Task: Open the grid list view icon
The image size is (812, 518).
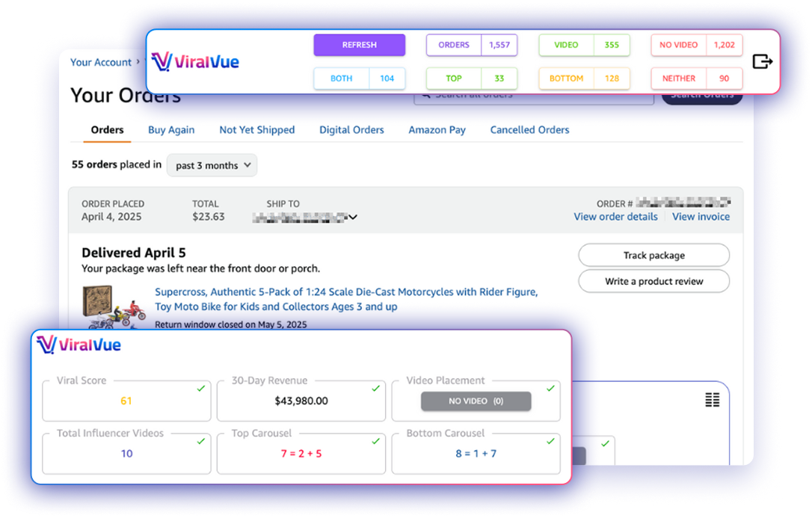Action: pyautogui.click(x=712, y=399)
